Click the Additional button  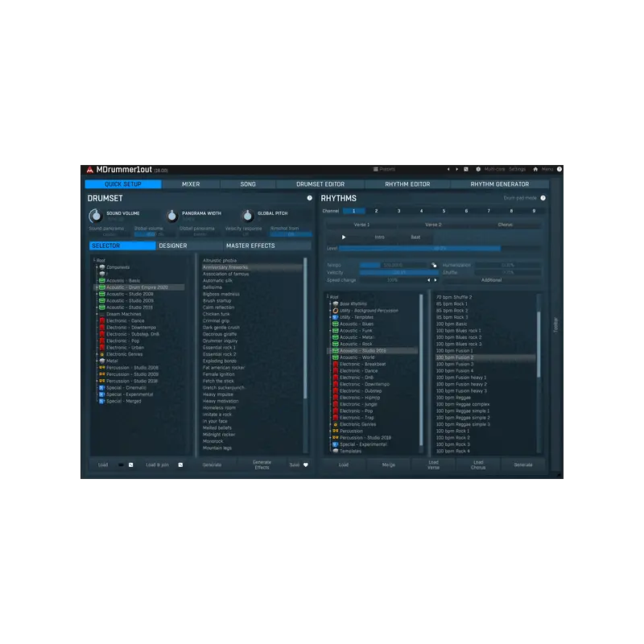(x=492, y=280)
